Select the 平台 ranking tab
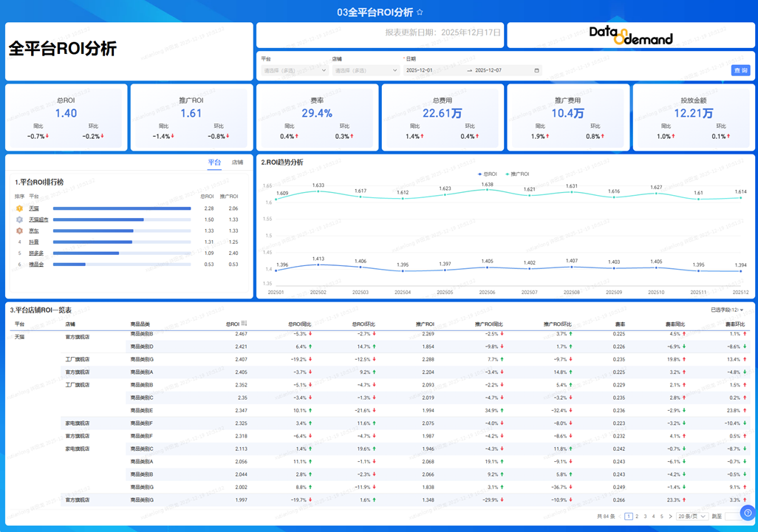The height and width of the screenshot is (532, 758). point(214,163)
